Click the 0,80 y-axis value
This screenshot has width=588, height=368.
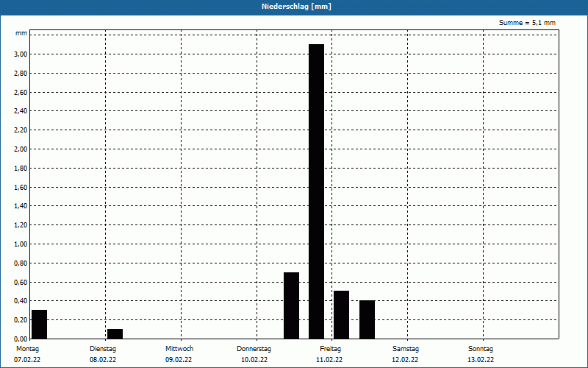pyautogui.click(x=21, y=263)
